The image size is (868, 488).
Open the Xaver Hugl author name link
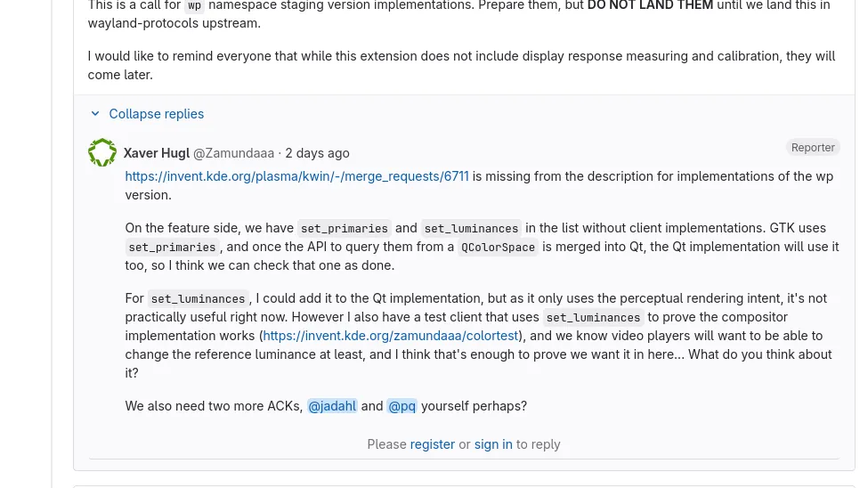pos(157,153)
